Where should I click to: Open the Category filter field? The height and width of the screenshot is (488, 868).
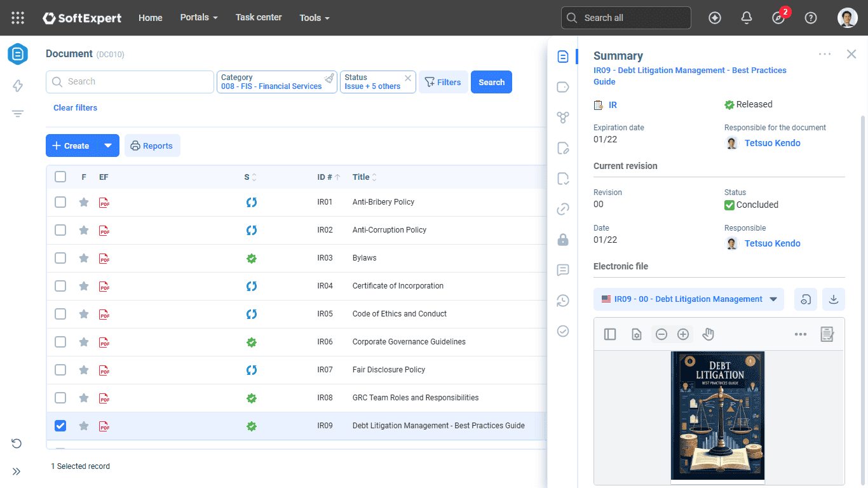(x=277, y=82)
